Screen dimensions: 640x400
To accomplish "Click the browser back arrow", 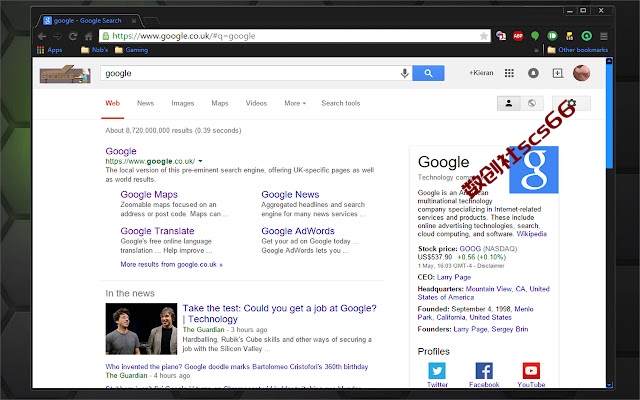I will [x=42, y=36].
